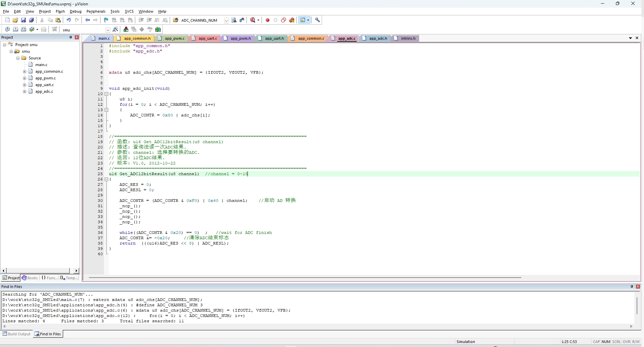Toggle NUM indicator in the status bar
This screenshot has height=347, width=644.
click(606, 342)
